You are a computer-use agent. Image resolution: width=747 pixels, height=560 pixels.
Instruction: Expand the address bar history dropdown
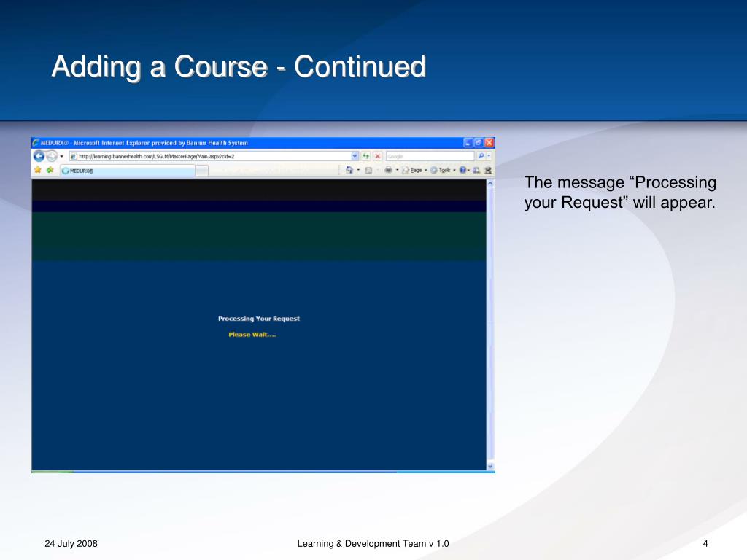click(355, 156)
